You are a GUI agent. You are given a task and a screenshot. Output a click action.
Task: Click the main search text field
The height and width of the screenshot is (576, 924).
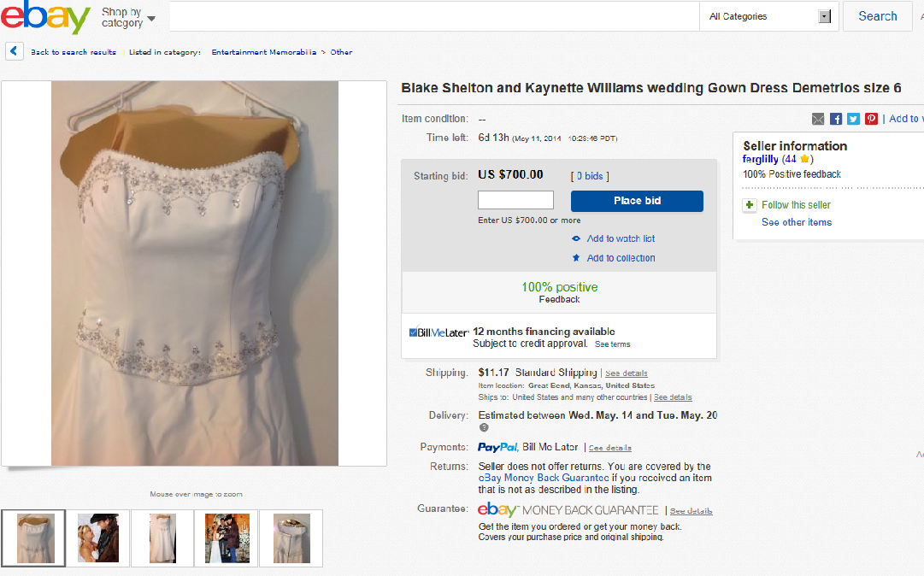[434, 16]
